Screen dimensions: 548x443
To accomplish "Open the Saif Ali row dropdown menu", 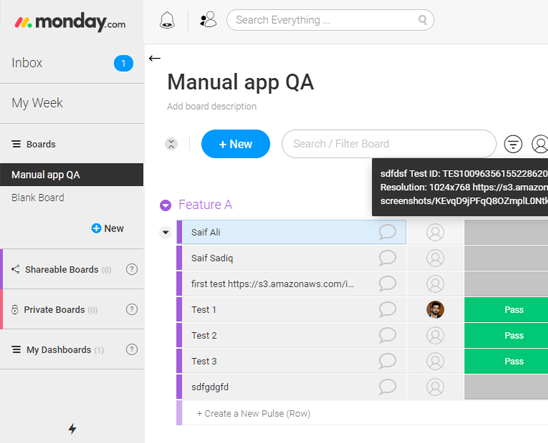I will (165, 232).
